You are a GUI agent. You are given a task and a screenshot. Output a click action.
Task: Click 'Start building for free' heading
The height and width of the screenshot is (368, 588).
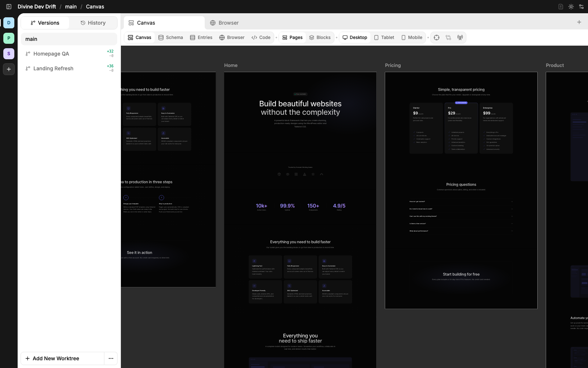(461, 274)
